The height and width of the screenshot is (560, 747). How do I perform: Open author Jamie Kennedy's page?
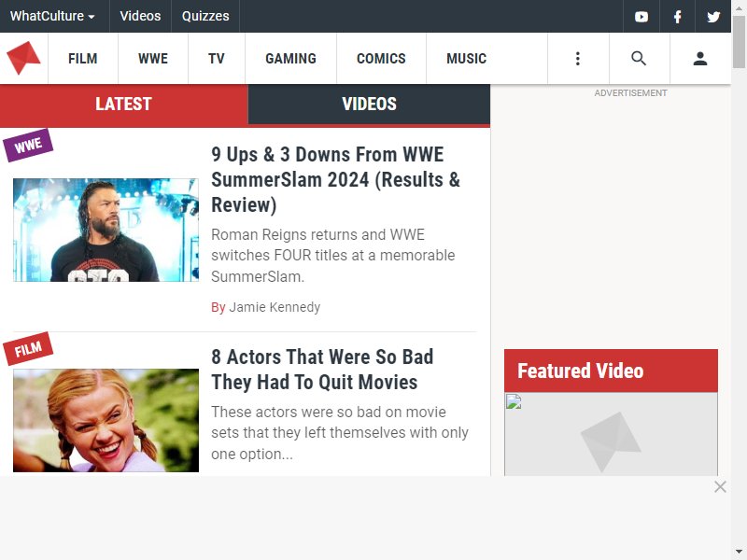coord(275,307)
